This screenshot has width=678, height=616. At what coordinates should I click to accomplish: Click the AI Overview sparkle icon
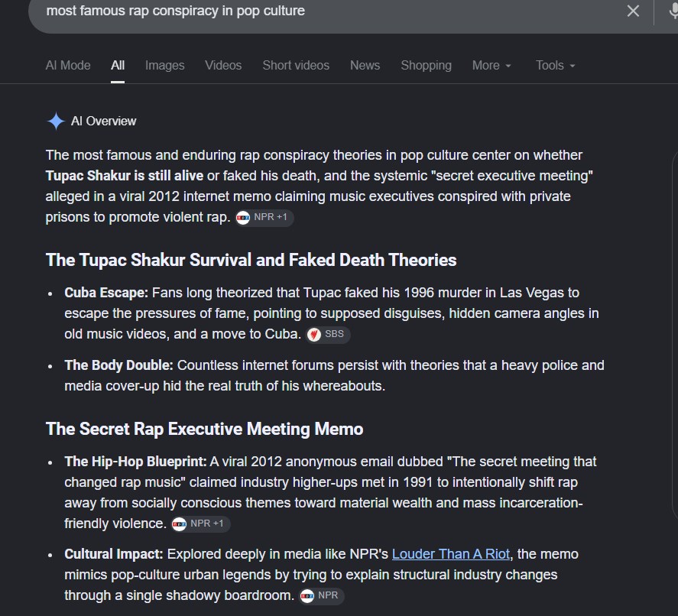[x=56, y=121]
